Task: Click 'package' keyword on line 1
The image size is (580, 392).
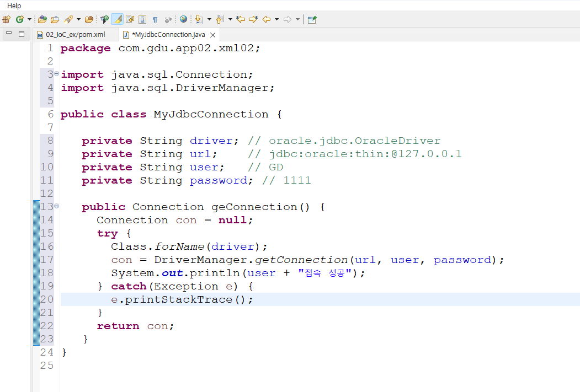Action: (x=86, y=49)
